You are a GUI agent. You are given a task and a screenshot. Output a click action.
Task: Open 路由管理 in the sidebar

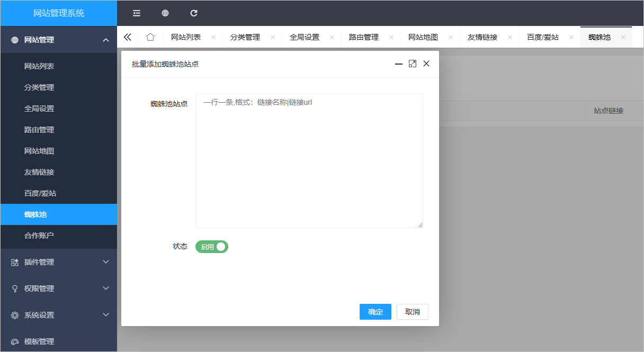click(x=59, y=130)
